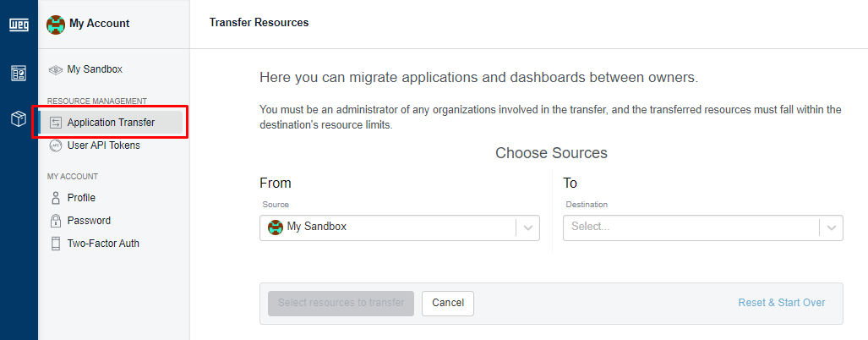Click the Password lock icon
868x340 pixels.
[55, 221]
